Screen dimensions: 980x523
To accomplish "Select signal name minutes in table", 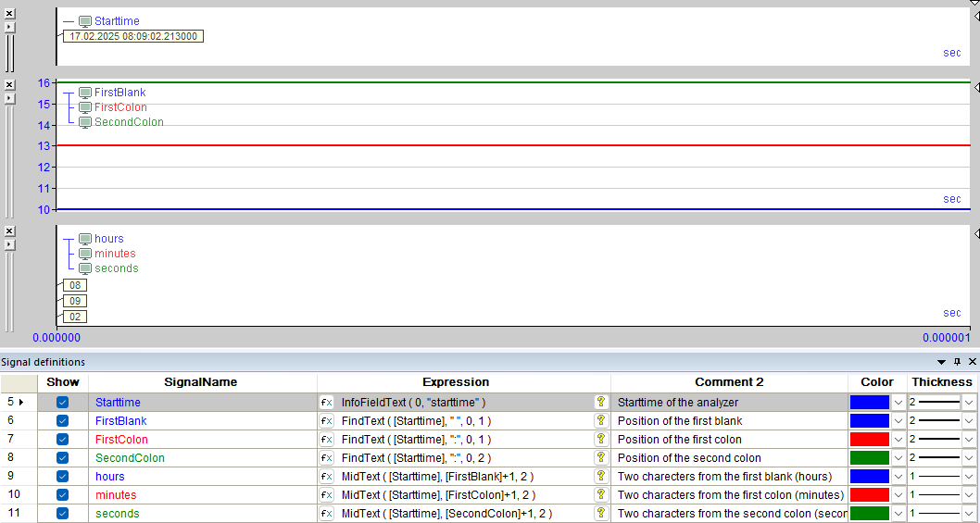I will point(116,495).
